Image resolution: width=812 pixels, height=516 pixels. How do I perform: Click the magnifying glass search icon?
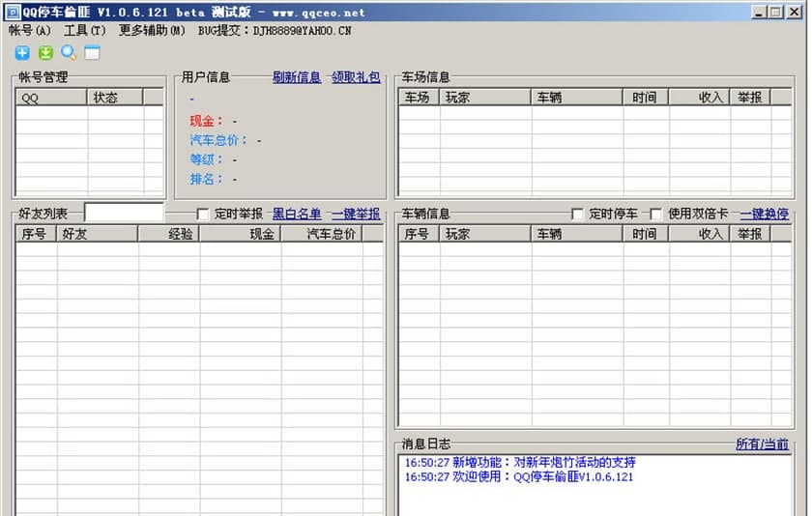coord(69,53)
